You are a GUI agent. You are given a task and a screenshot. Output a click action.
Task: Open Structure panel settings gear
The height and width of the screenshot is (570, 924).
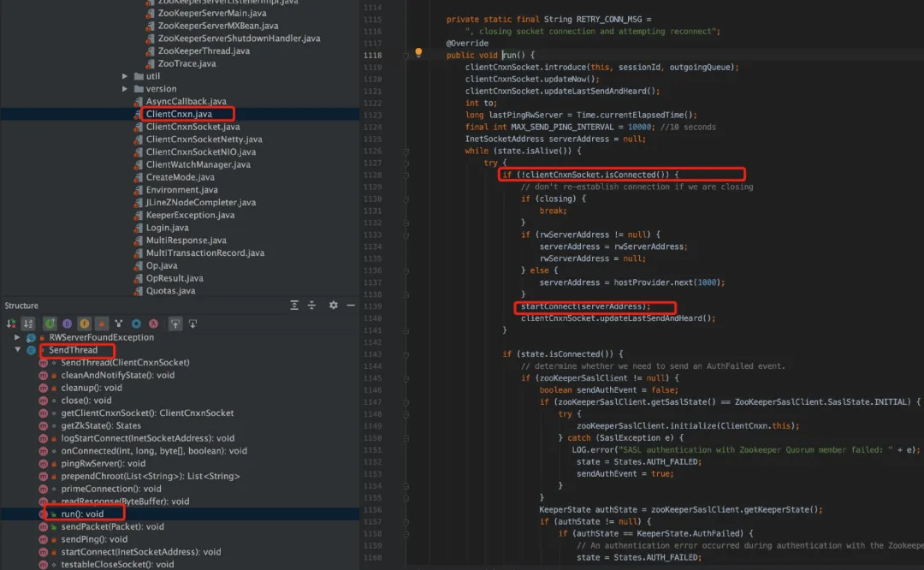334,305
